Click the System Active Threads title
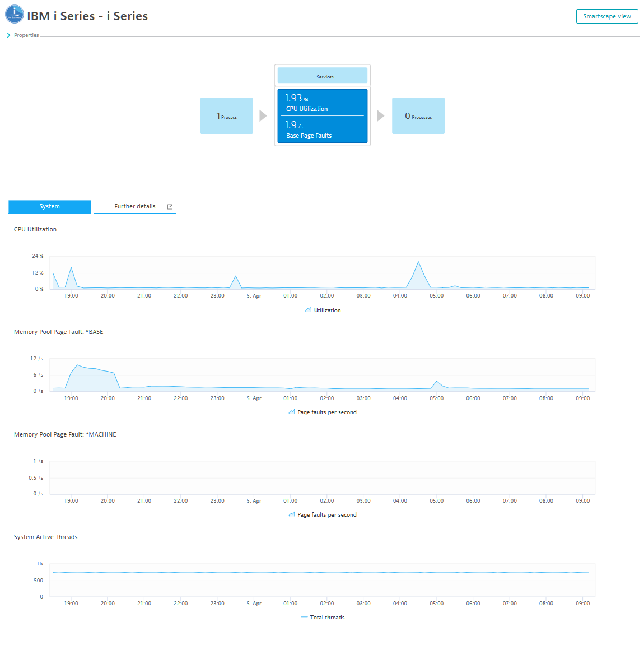The width and height of the screenshot is (644, 654). 45,537
